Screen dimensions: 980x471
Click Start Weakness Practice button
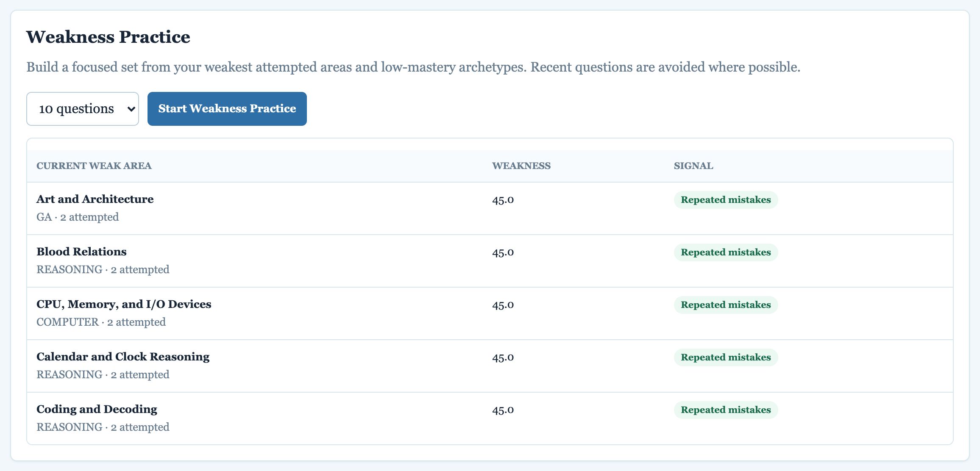tap(227, 109)
